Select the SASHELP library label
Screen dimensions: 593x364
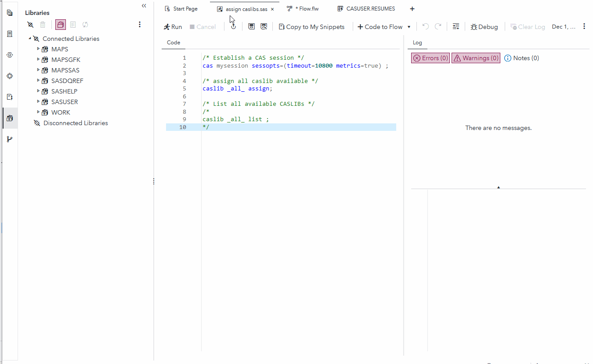coord(64,91)
